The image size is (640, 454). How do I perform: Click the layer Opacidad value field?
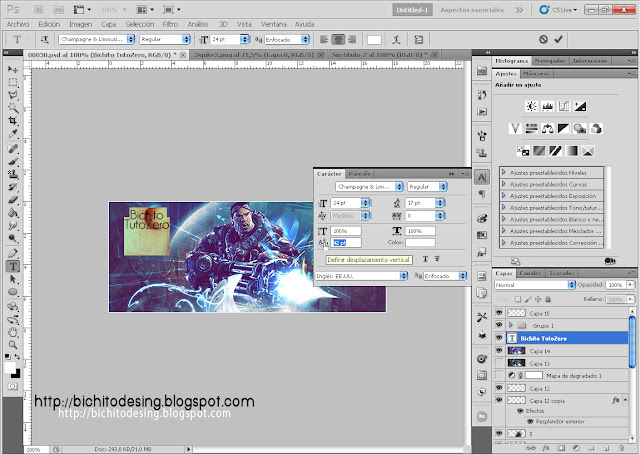click(616, 285)
